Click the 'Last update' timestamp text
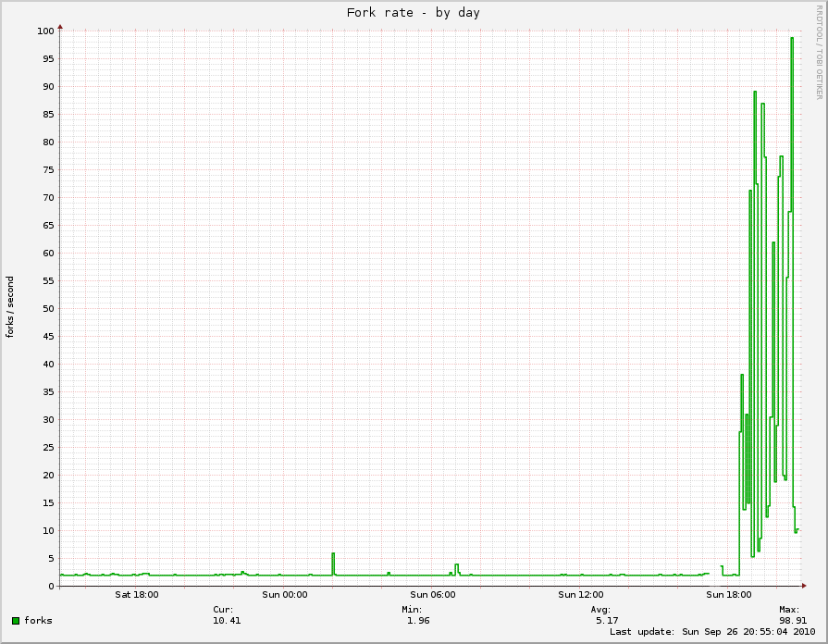Viewport: 828px width, 644px height. coord(712,632)
